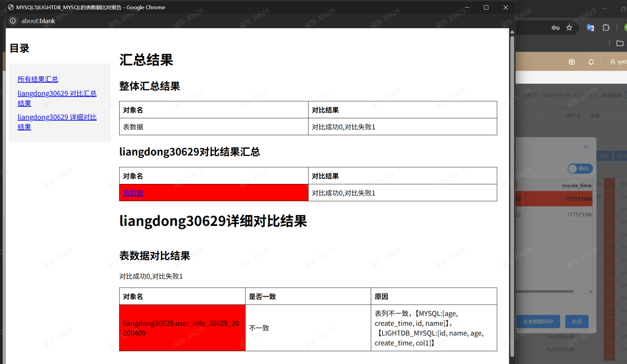Open the liangdong30629 对比汇总结果 link
This screenshot has width=627, height=364.
[x=57, y=98]
